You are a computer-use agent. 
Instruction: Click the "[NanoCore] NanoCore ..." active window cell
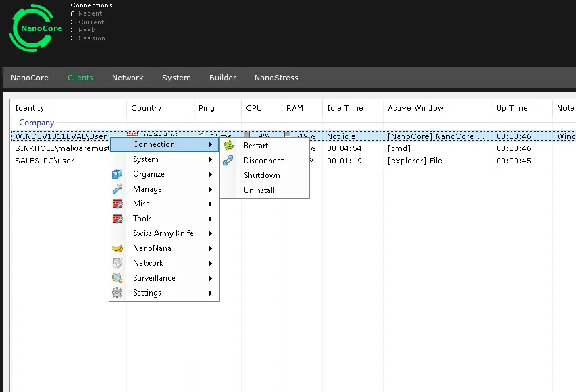(x=436, y=136)
